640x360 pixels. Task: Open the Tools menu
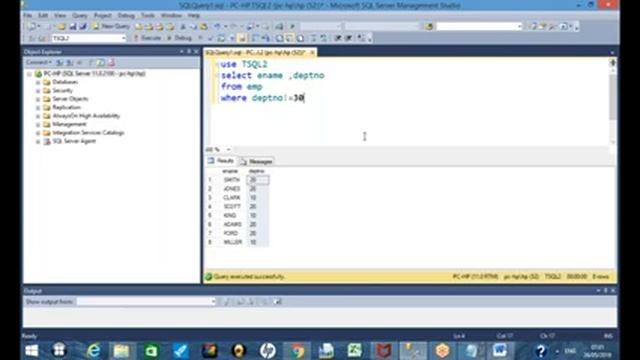(148, 16)
